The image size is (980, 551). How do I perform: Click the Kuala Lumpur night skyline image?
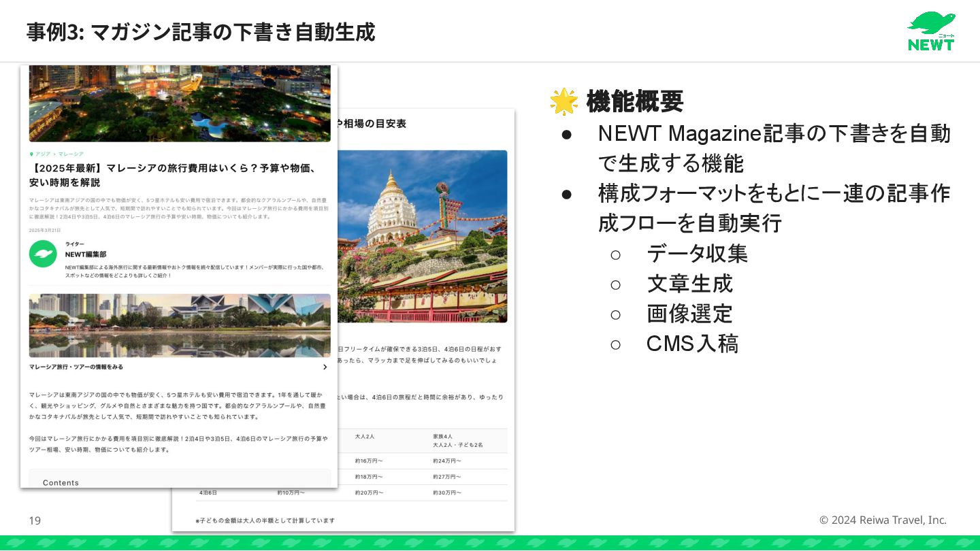click(x=180, y=103)
